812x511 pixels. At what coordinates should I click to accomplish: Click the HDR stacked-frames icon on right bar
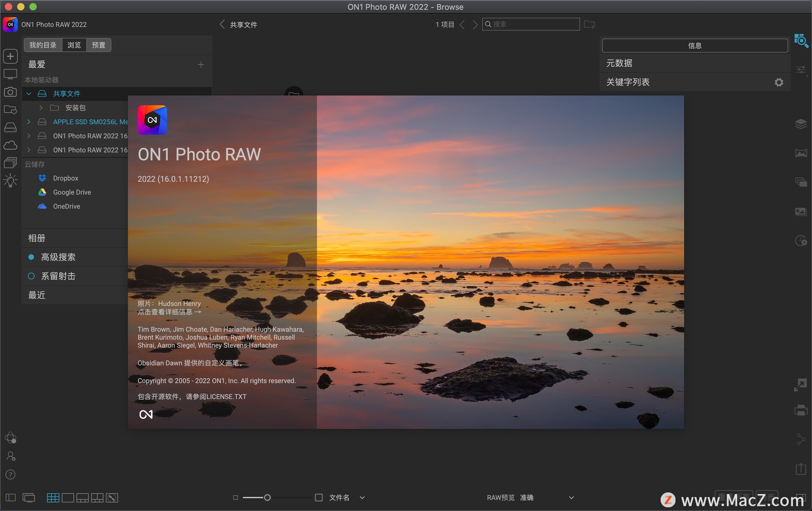point(801,182)
